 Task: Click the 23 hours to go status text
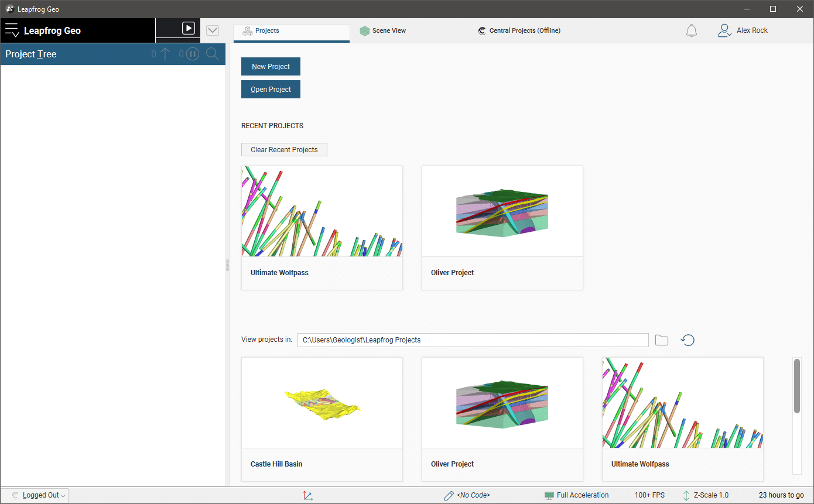coord(781,495)
